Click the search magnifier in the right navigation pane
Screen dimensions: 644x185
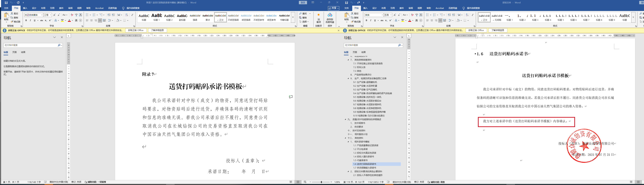pyautogui.click(x=399, y=45)
